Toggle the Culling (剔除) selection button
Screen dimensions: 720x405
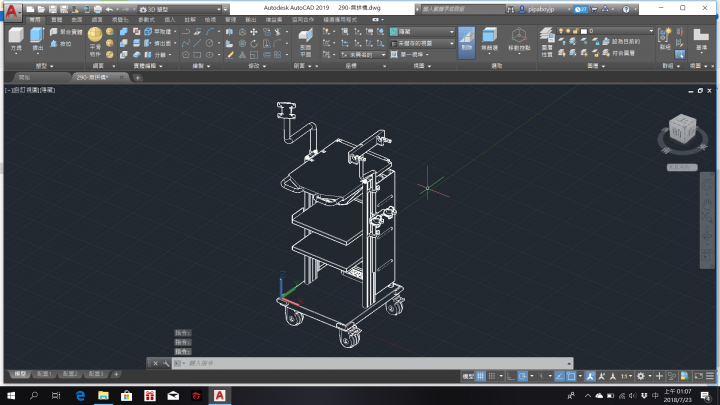click(x=467, y=42)
